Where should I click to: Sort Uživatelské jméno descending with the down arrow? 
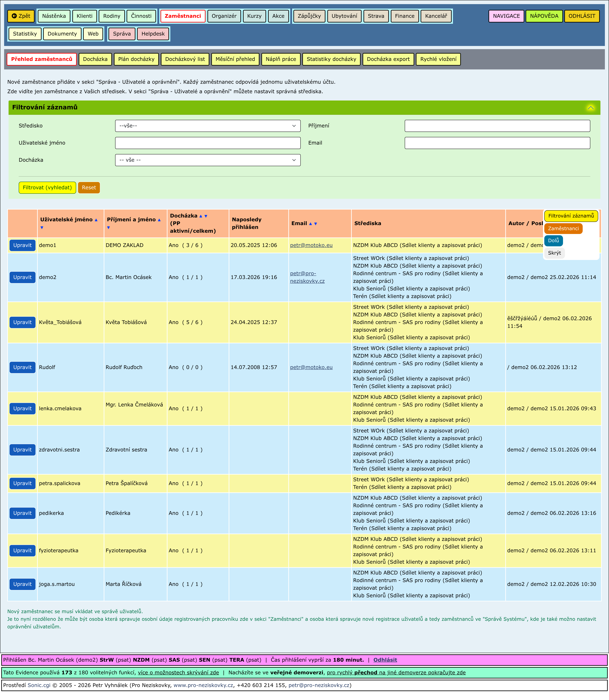(x=42, y=228)
